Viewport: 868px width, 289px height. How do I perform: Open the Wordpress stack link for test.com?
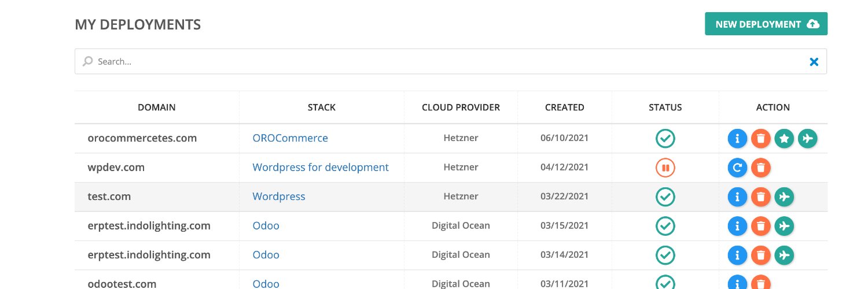click(x=279, y=197)
